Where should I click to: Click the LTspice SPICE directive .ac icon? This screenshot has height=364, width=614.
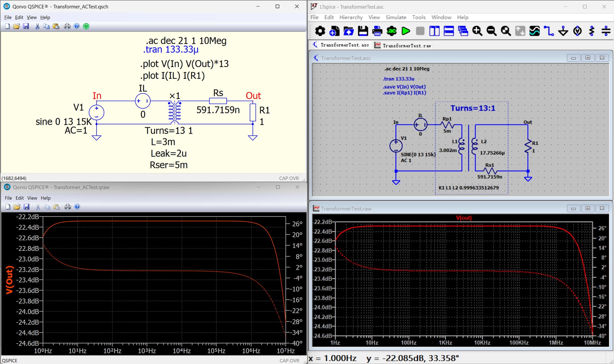391,31
